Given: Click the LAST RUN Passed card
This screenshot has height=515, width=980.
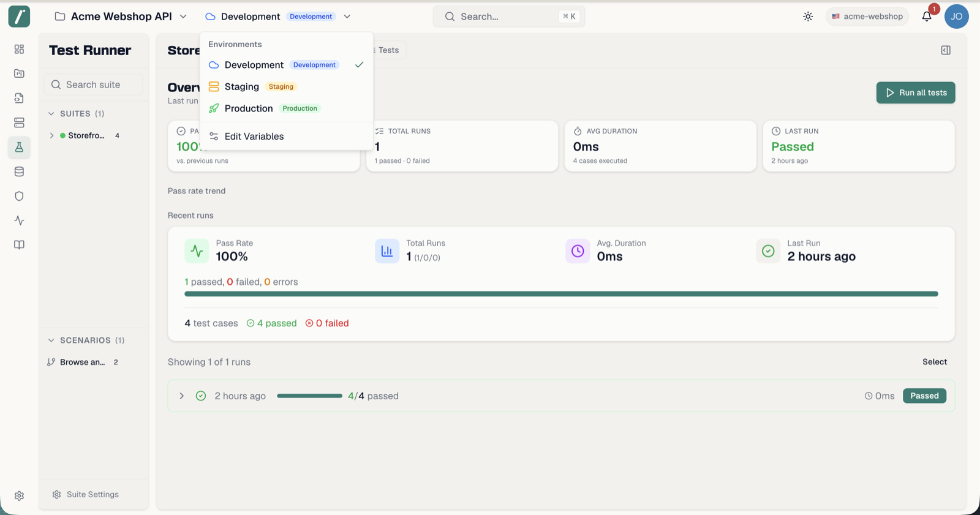Looking at the screenshot, I should coord(859,146).
